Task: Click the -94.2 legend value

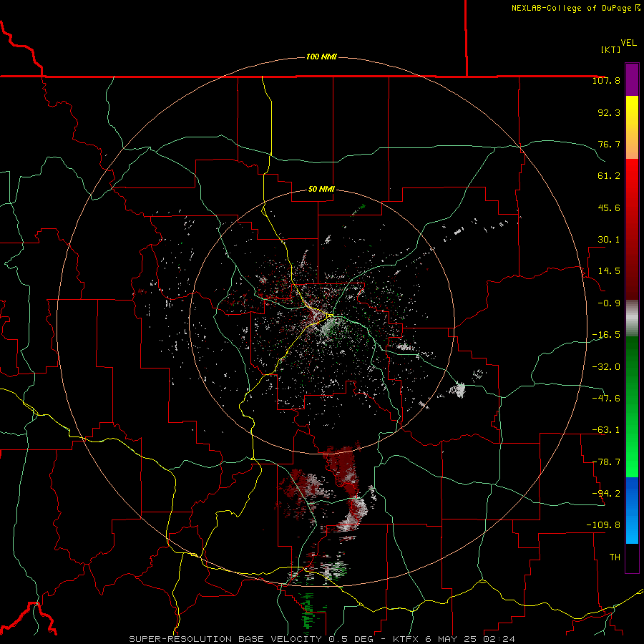Action: 606,494
